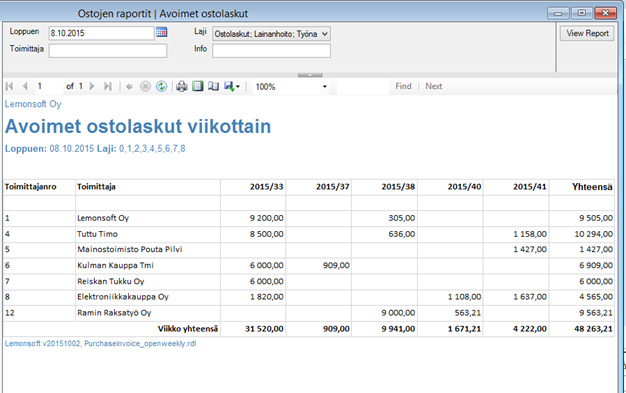Click the find text search box
This screenshot has height=393, width=626.
tap(363, 87)
